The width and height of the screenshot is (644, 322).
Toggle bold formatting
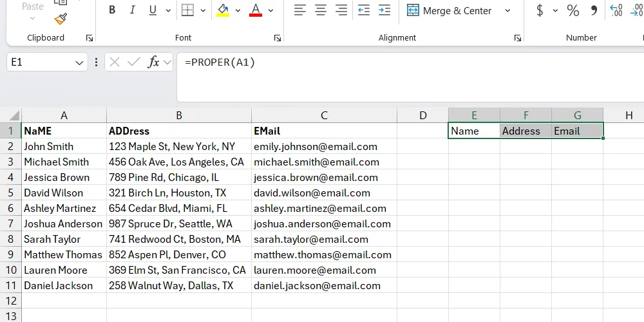point(112,10)
